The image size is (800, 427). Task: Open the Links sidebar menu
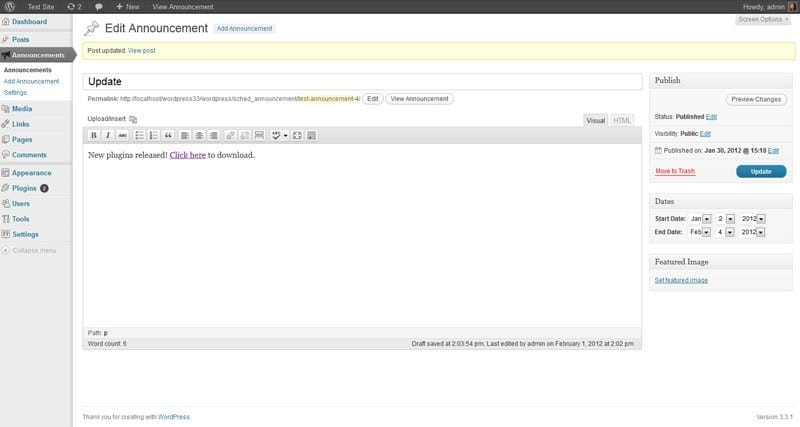tap(20, 124)
